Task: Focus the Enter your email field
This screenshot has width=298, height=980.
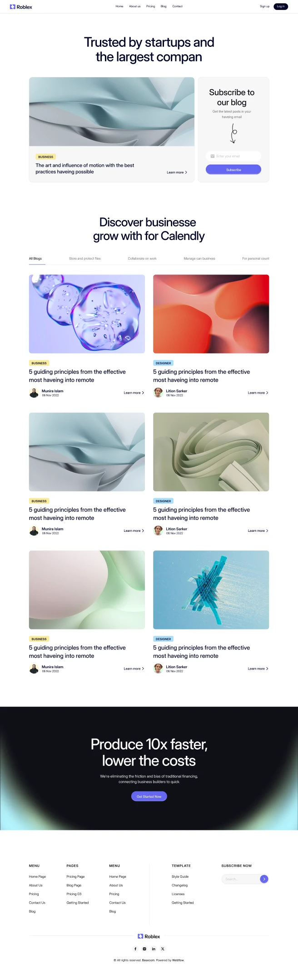Action: pyautogui.click(x=233, y=156)
